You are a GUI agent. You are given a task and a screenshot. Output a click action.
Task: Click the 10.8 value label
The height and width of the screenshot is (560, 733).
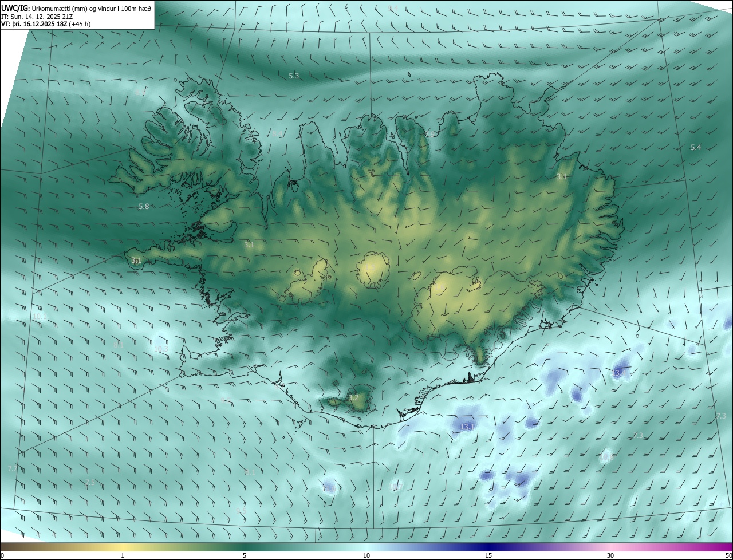tap(607, 458)
